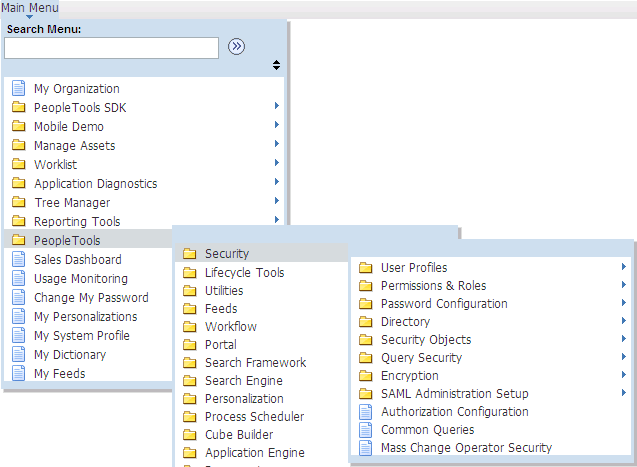The width and height of the screenshot is (637, 467).
Task: Click the folder icon beside Encryption
Action: click(x=366, y=376)
